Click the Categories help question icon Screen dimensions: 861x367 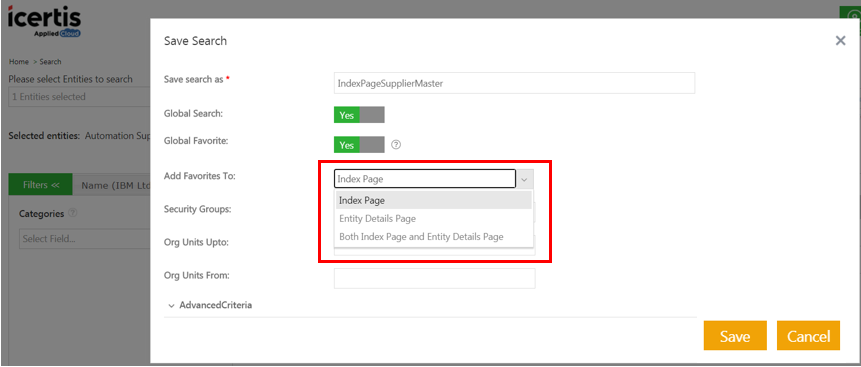click(x=72, y=213)
